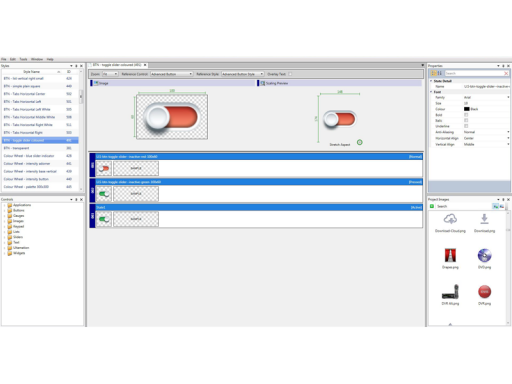Click the Widgets folder icon in Controls
This screenshot has height=384, width=512.
[x=10, y=253]
